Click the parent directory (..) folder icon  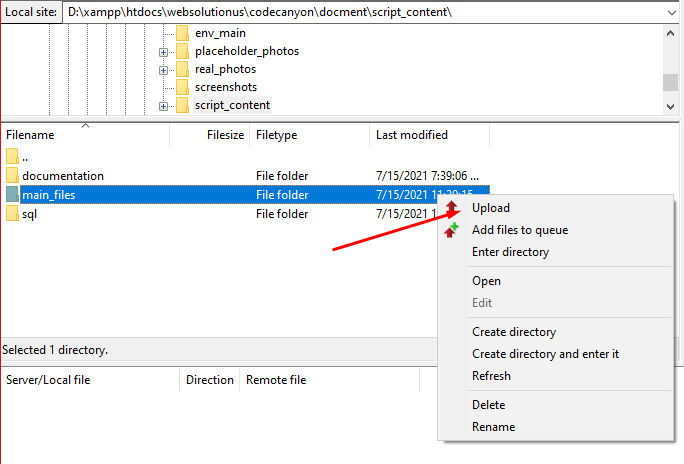(12, 156)
